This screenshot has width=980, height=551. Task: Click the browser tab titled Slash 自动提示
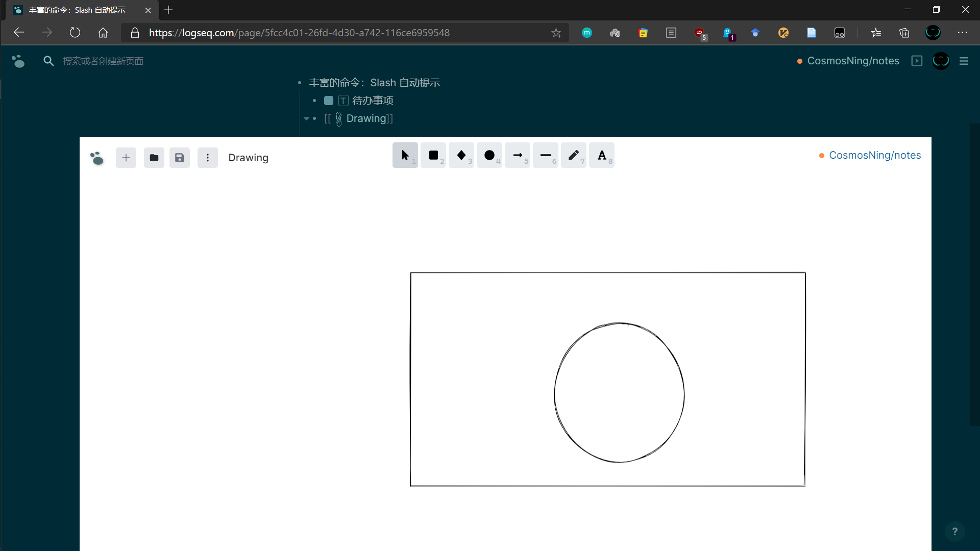tap(77, 10)
